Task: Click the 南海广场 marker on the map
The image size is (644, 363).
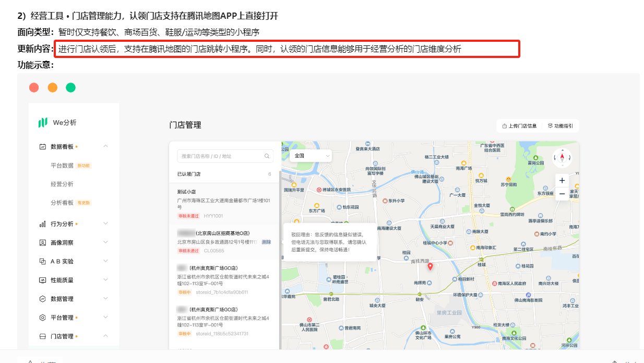Action: click(463, 162)
